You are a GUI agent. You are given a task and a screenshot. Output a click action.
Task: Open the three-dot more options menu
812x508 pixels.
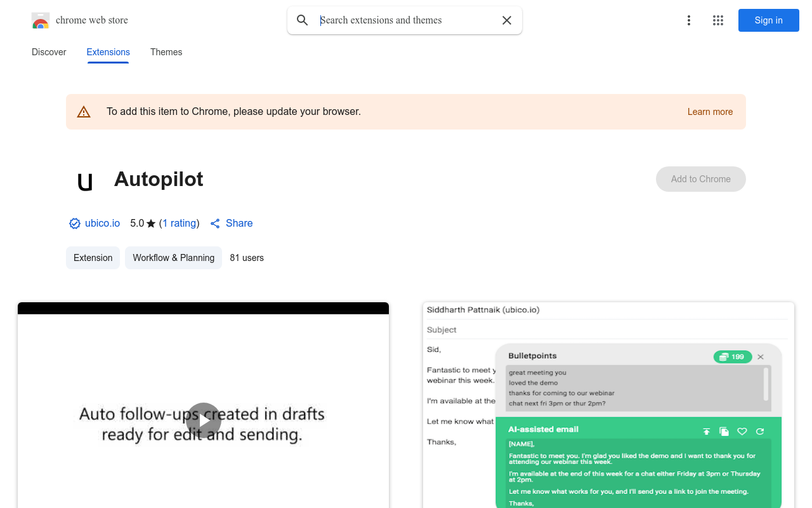(x=689, y=20)
